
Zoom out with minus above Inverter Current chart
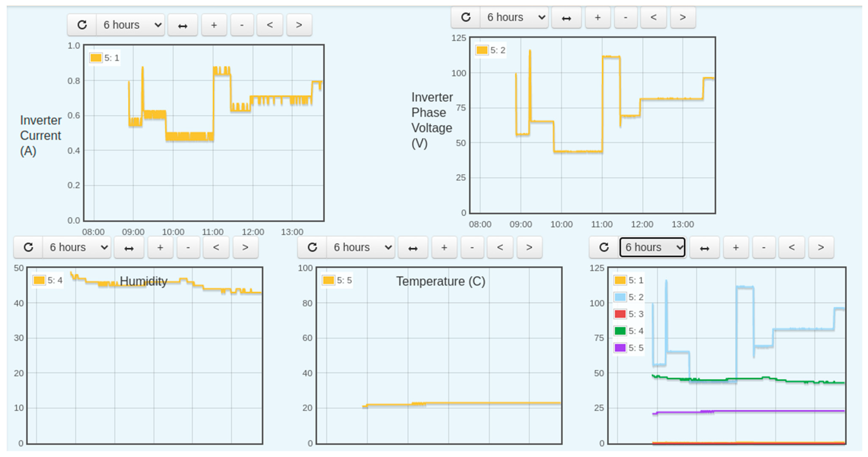[x=242, y=25]
